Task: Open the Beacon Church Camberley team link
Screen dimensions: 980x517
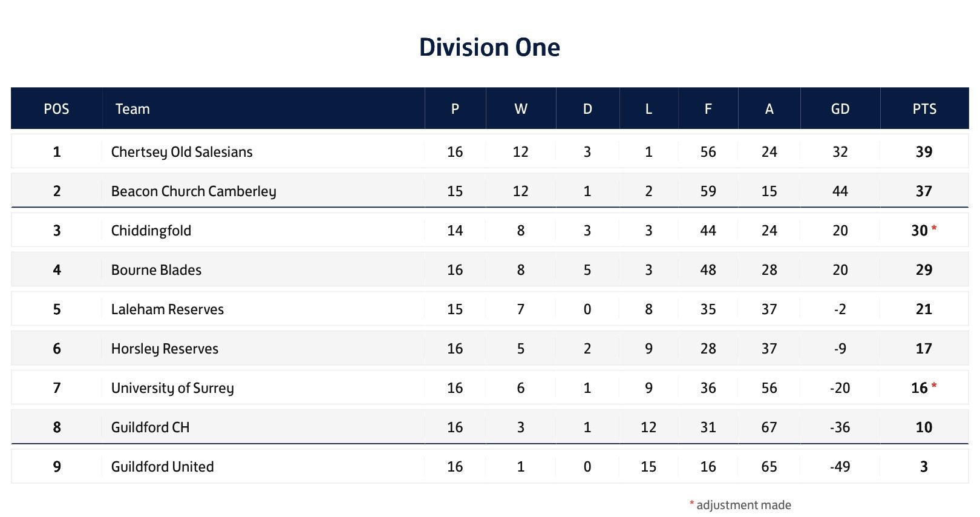Action: [194, 191]
